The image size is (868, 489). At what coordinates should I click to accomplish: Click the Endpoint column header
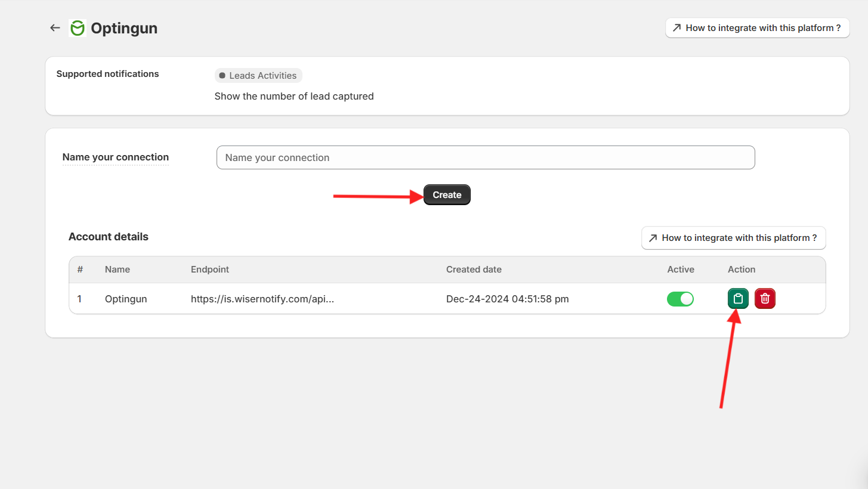[210, 270]
